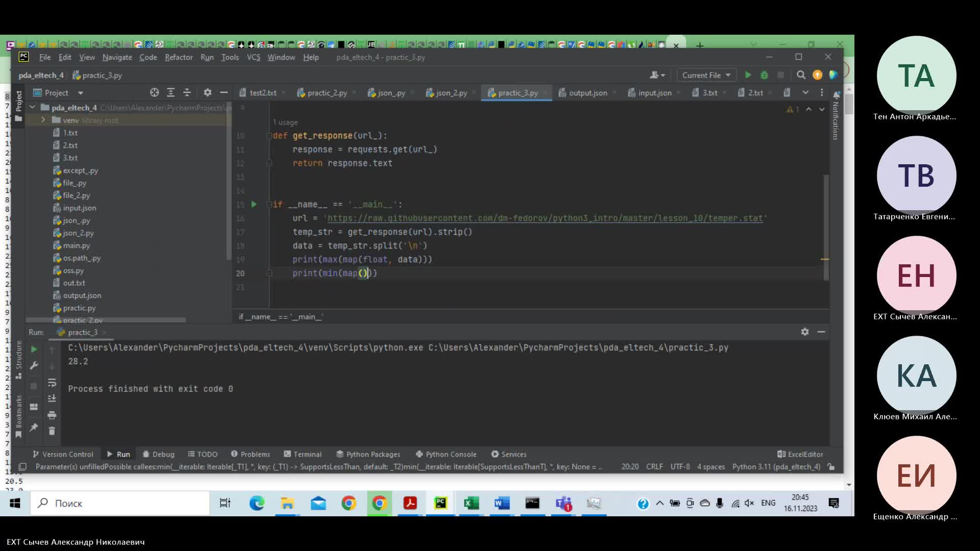This screenshot has height=551, width=980.
Task: Toggle the Bookmarks side tool window
Action: (x=19, y=415)
